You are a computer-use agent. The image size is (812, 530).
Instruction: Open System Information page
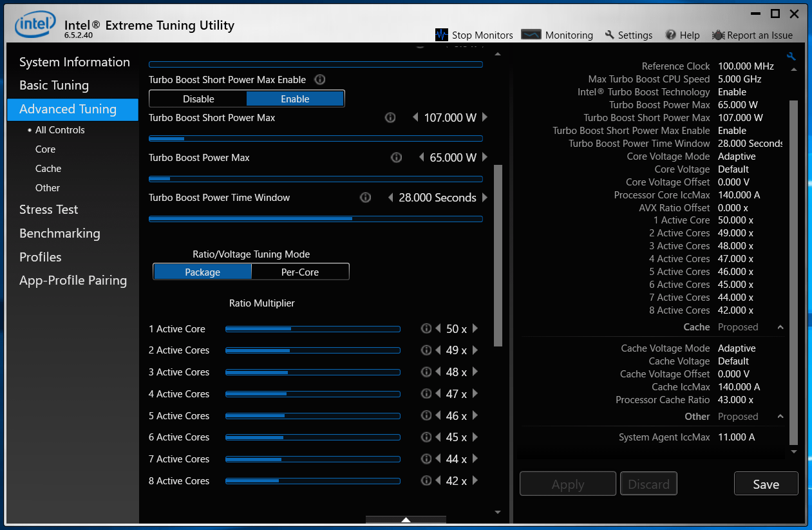(75, 62)
